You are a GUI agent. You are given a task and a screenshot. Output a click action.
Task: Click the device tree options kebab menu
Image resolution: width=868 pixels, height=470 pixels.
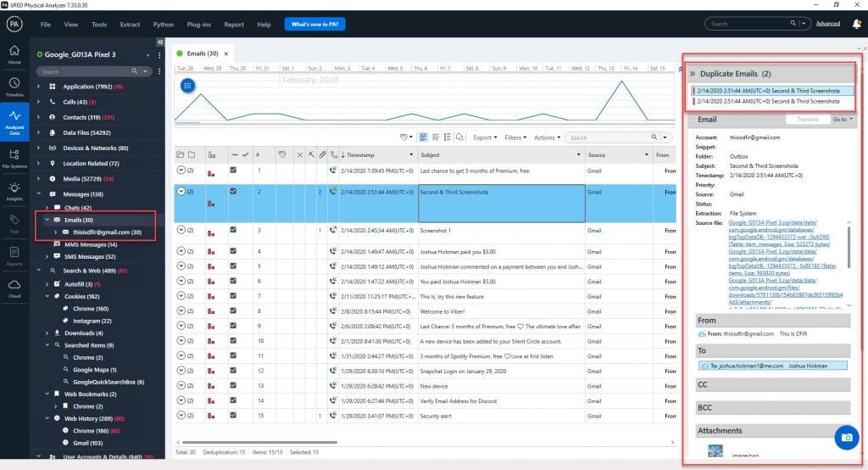pyautogui.click(x=159, y=55)
